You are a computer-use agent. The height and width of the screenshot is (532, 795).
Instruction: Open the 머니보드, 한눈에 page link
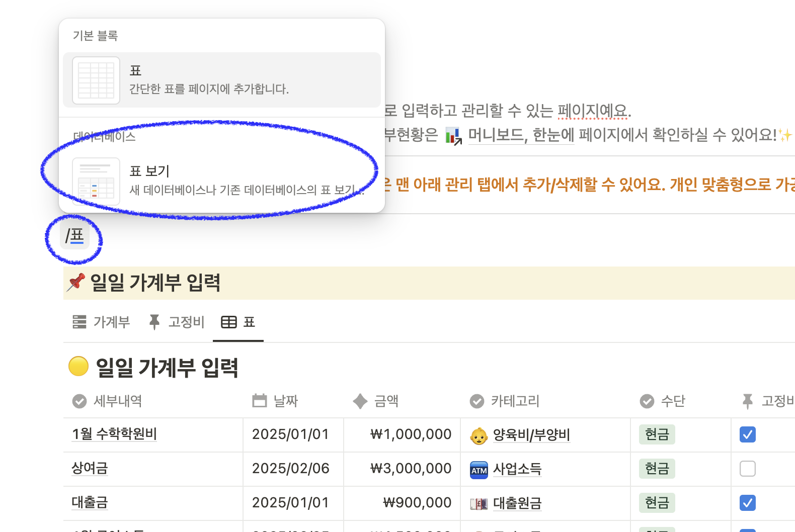(x=521, y=135)
